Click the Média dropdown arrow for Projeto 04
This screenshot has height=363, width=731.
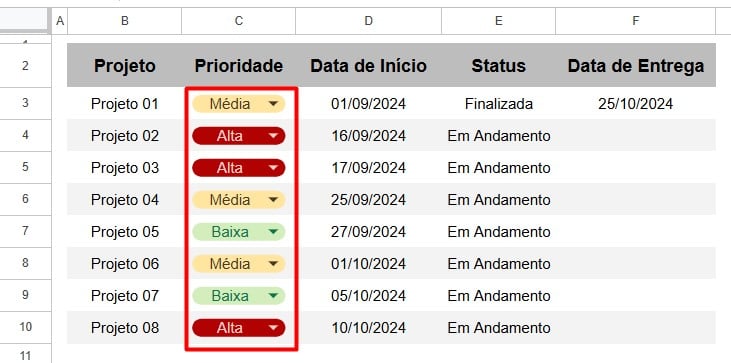click(x=273, y=200)
